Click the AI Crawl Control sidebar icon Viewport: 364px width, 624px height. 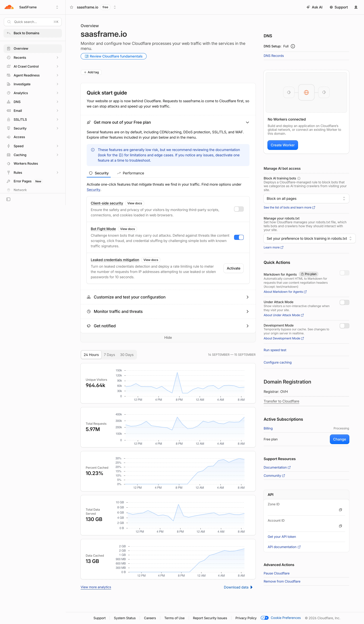[x=9, y=66]
